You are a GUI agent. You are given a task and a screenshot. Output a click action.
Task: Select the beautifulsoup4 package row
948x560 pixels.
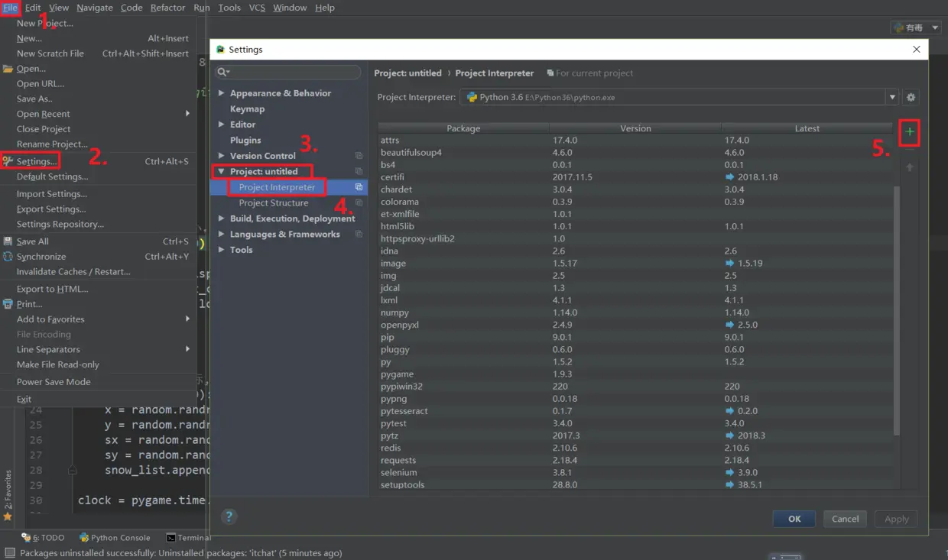coord(635,153)
